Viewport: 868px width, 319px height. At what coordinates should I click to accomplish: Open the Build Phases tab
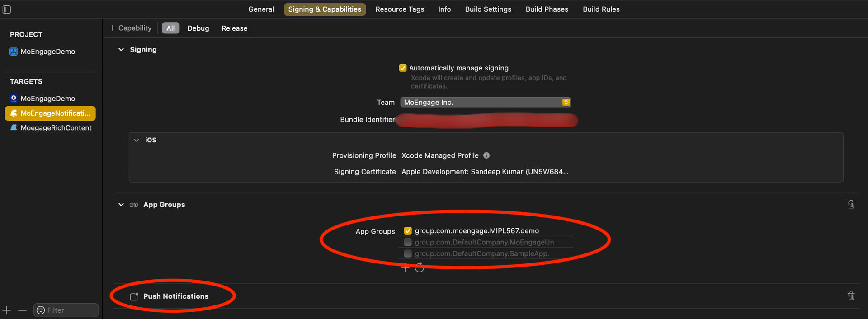click(547, 9)
